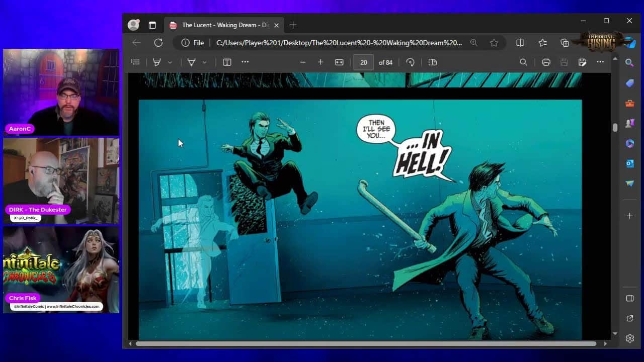
Task: Switch to two-page view layout
Action: click(432, 62)
